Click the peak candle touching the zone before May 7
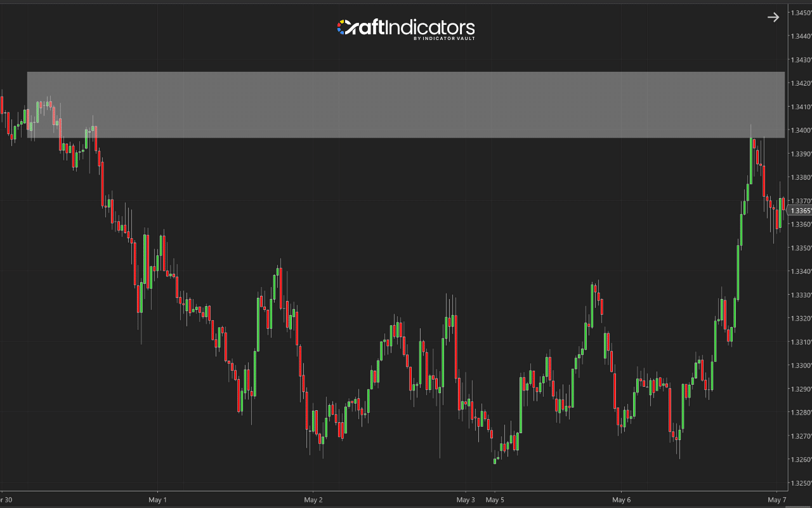812x508 pixels. (x=750, y=159)
